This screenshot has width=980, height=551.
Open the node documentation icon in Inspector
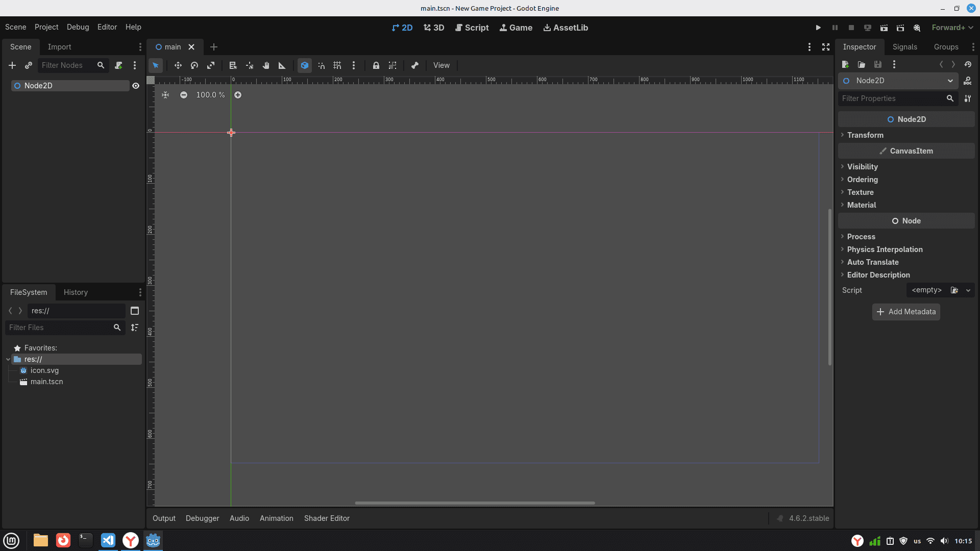click(968, 81)
